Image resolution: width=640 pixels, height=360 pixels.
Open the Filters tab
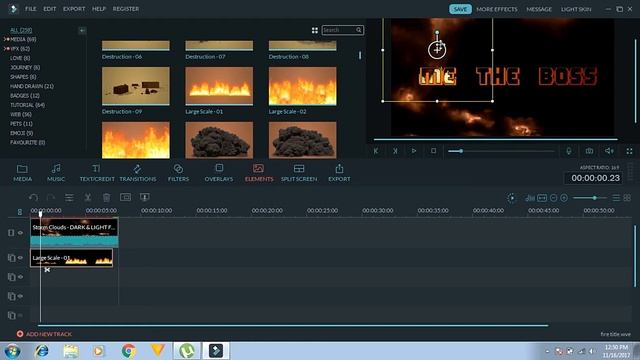[178, 173]
